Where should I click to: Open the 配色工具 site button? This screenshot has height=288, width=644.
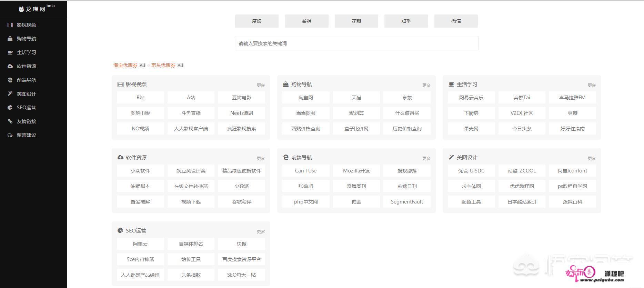point(471,202)
